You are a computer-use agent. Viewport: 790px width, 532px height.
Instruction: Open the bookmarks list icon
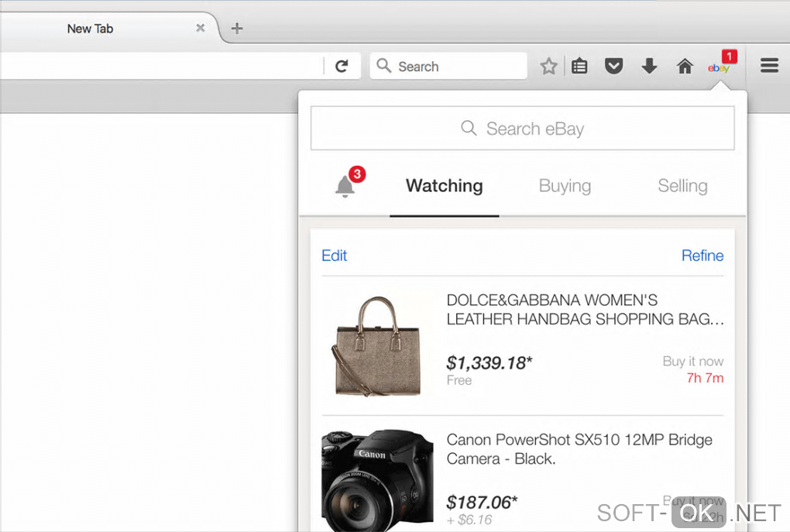coord(579,66)
